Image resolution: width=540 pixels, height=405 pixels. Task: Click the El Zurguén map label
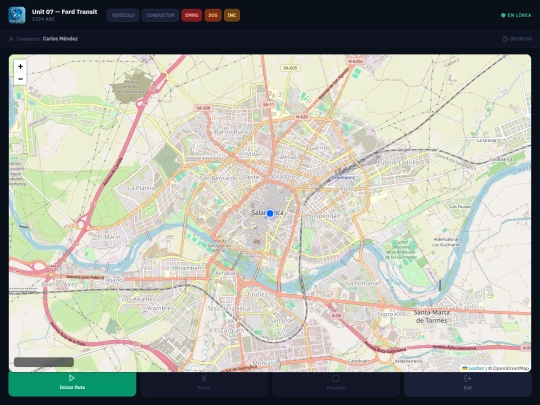click(x=229, y=330)
